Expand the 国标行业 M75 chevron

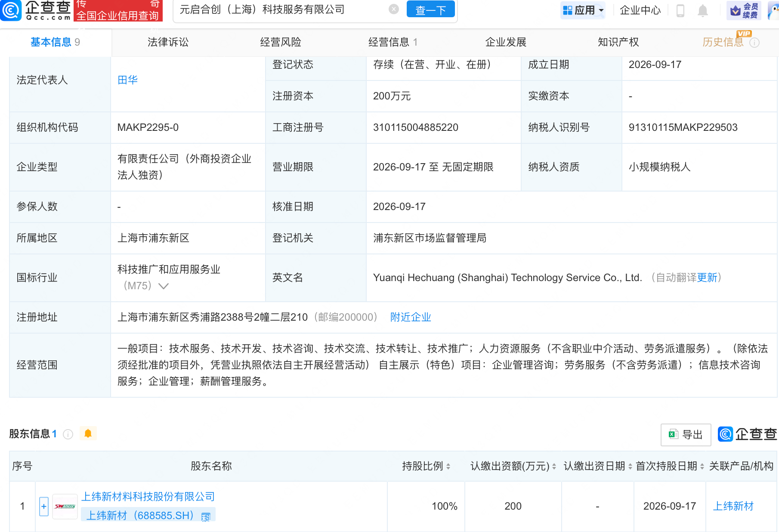coord(164,286)
